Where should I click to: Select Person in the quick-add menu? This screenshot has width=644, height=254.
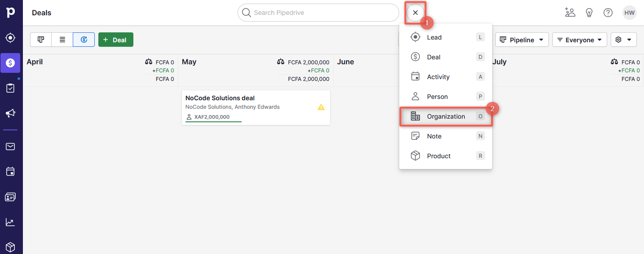[x=437, y=97]
